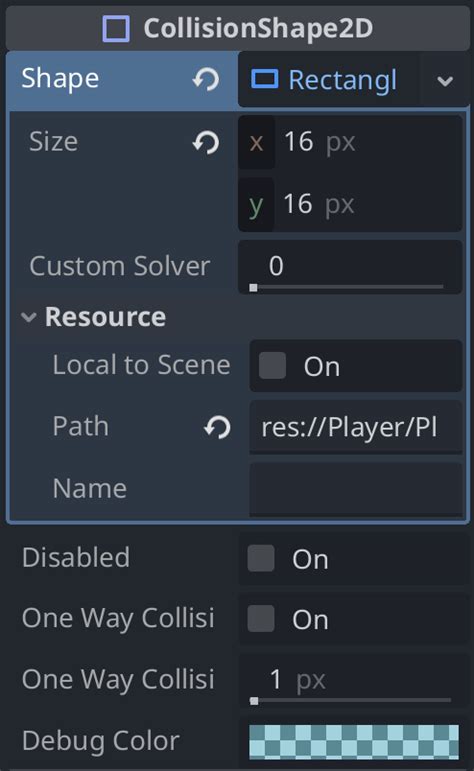Open the Shape resource dropdown arrow
Screen dimensions: 474x771
pyautogui.click(x=445, y=80)
